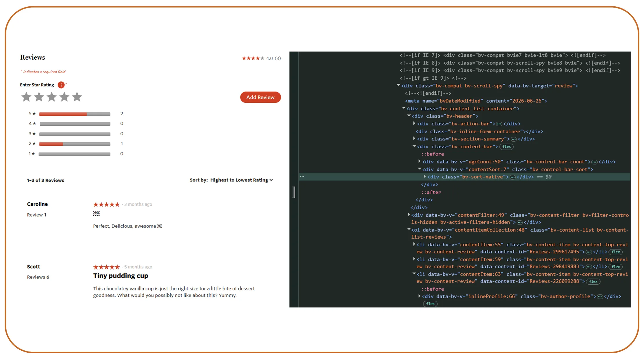Select the bv-inline-form-container div line
Image resolution: width=644 pixels, height=359 pixels.
(x=479, y=131)
